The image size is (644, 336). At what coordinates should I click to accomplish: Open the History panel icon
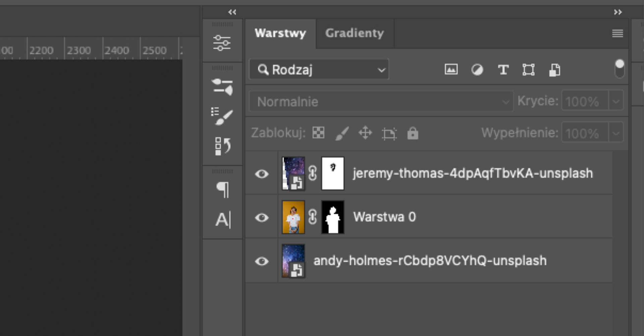[223, 146]
